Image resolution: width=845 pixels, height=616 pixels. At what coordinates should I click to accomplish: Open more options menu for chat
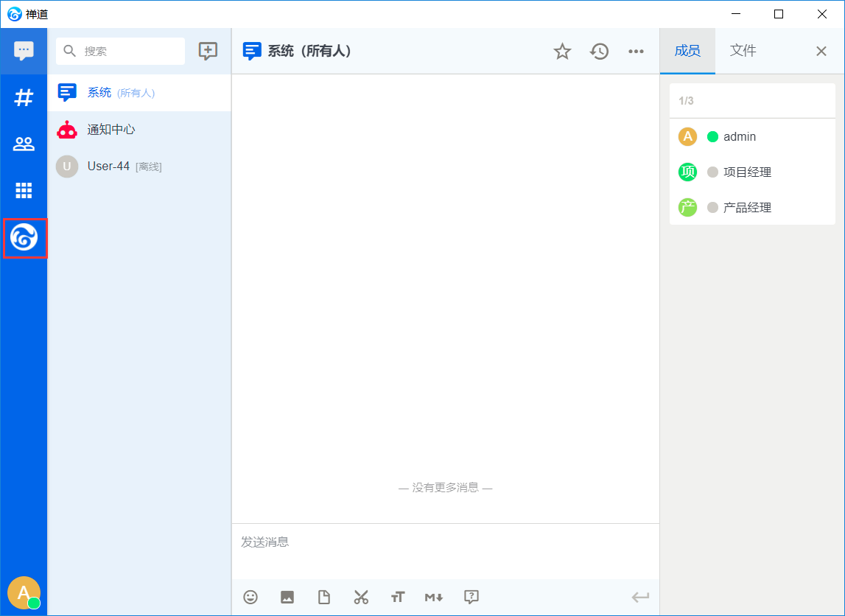pos(636,52)
